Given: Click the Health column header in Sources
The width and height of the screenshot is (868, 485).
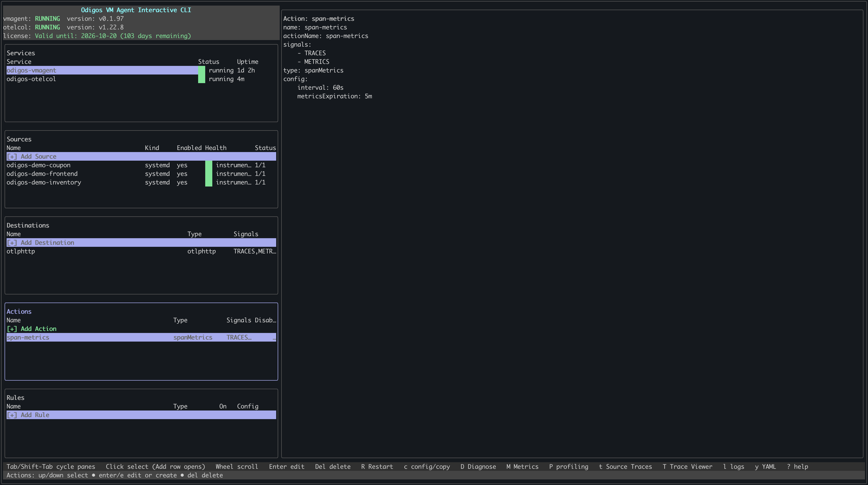Looking at the screenshot, I should point(216,148).
